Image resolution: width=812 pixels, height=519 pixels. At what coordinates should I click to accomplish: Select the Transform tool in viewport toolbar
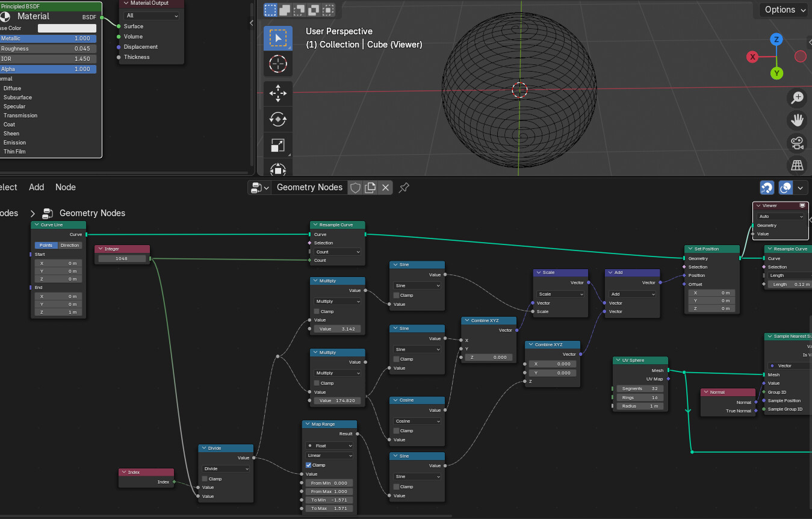pyautogui.click(x=277, y=169)
